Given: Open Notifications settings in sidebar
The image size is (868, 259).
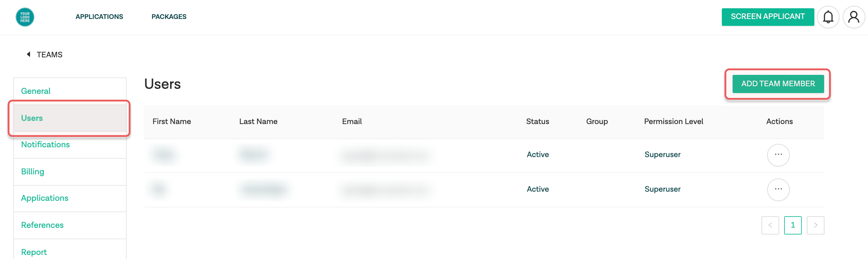Looking at the screenshot, I should point(70,145).
